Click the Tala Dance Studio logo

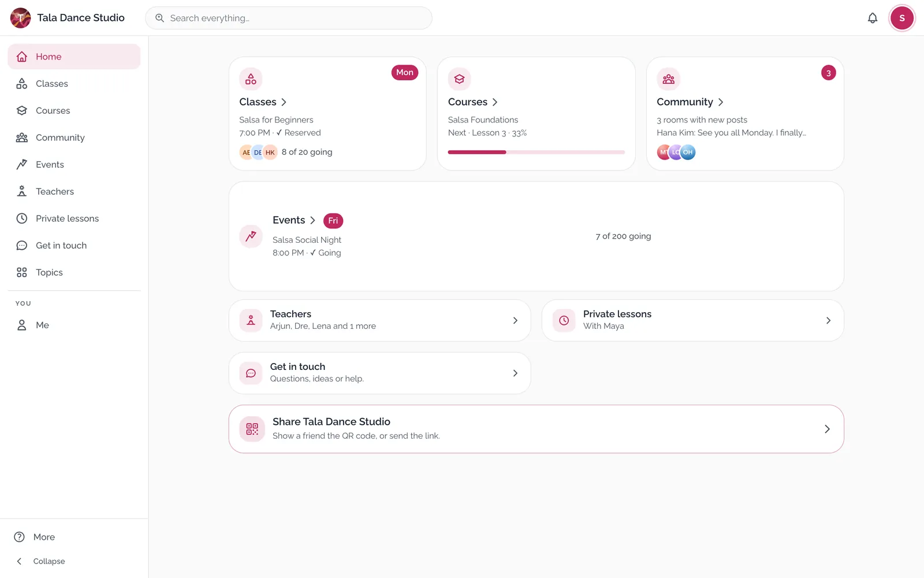pos(21,18)
